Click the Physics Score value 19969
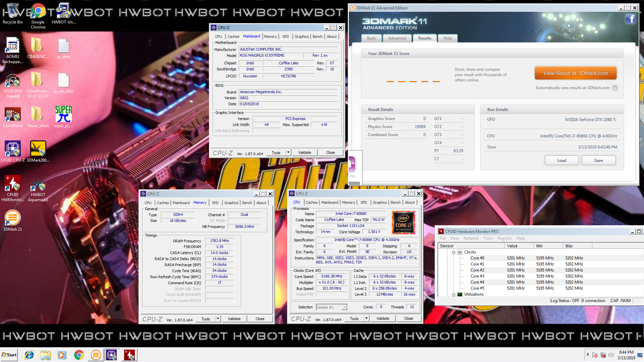This screenshot has height=362, width=644. pyautogui.click(x=420, y=127)
